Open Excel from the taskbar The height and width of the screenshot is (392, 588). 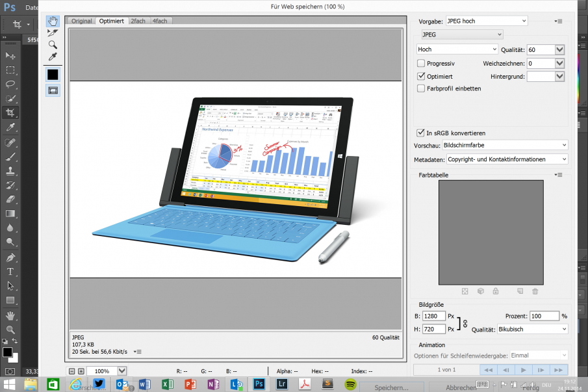[167, 384]
